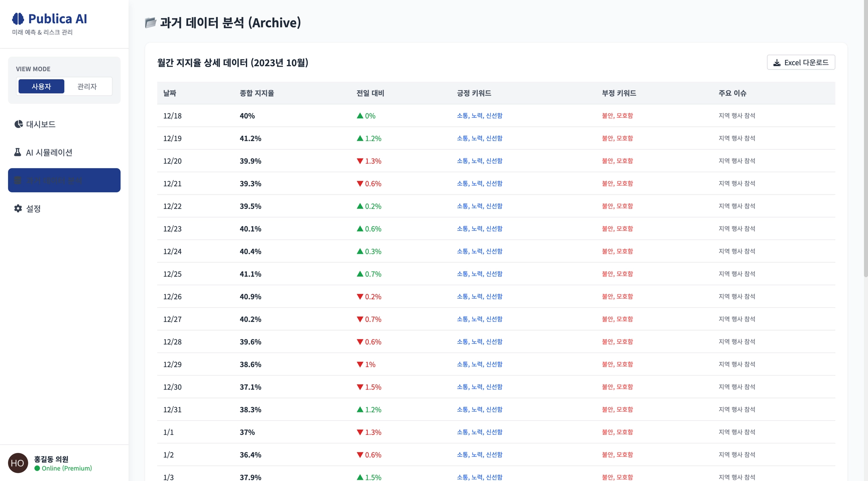Click the green up arrow in the 12/19 row
868x481 pixels.
click(360, 138)
